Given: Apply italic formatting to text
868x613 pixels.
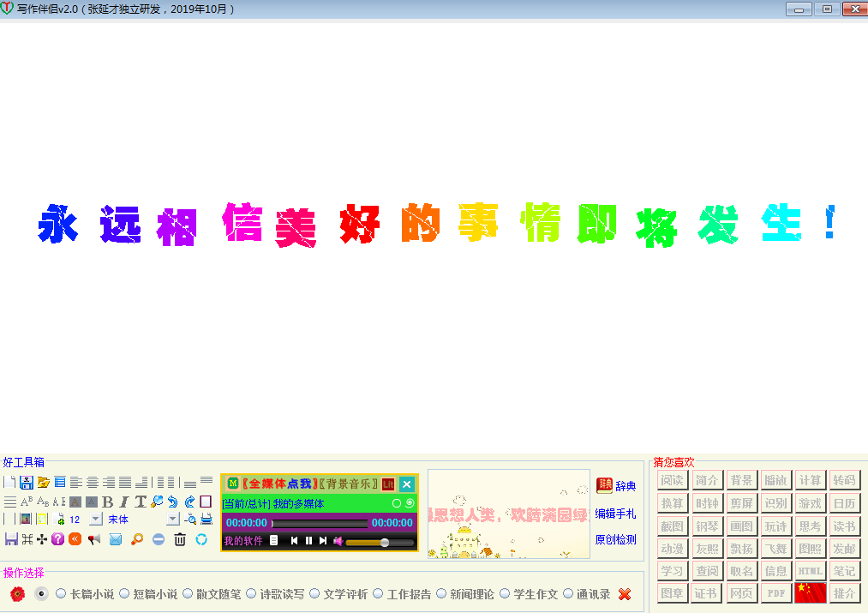Looking at the screenshot, I should pyautogui.click(x=124, y=502).
